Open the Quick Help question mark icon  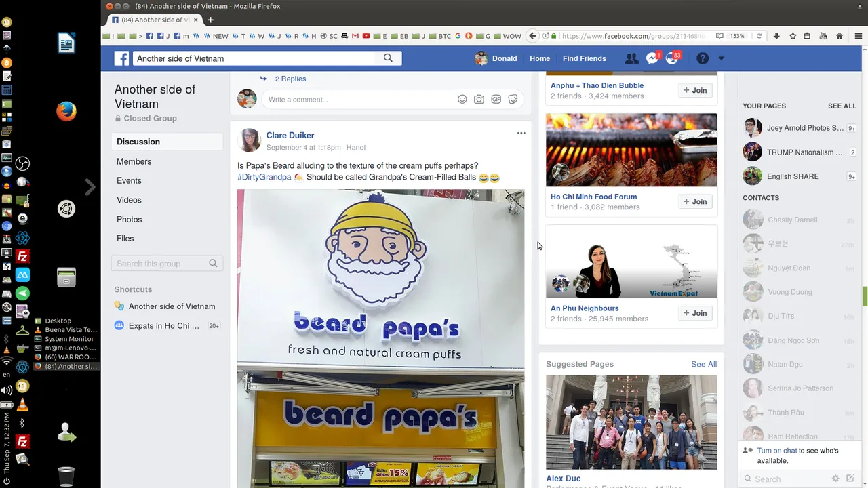pyautogui.click(x=703, y=58)
